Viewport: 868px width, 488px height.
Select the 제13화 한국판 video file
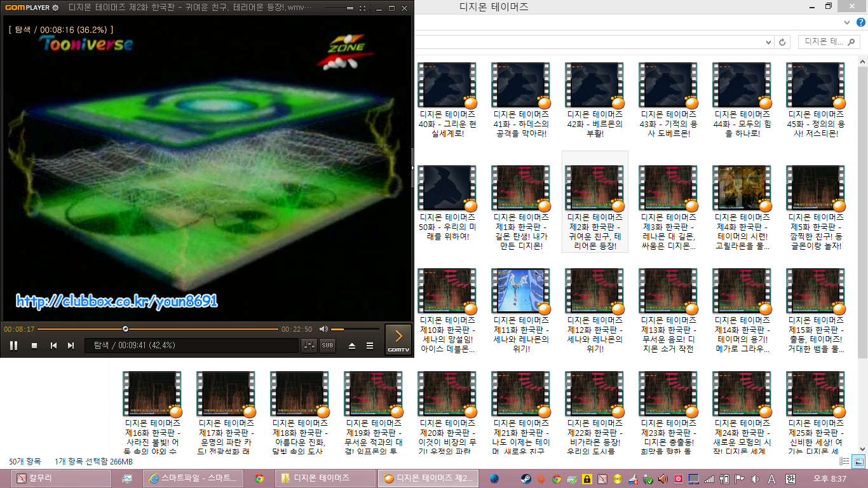tap(668, 311)
